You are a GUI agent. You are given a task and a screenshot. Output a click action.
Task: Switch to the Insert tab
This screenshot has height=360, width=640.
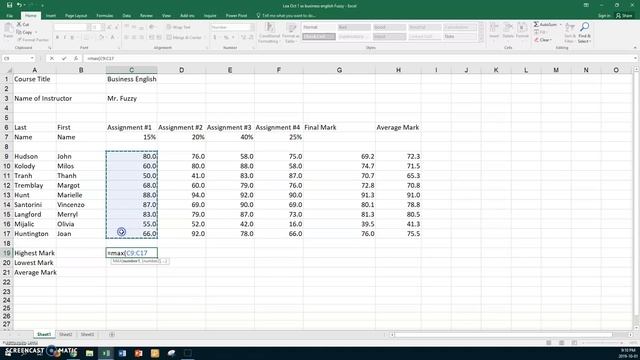[51, 16]
